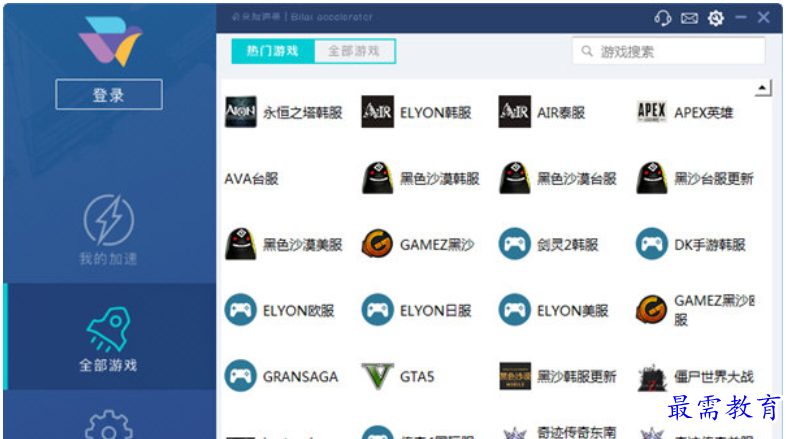
Task: Select GAMEZ黑沙 text label
Action: pyautogui.click(x=437, y=244)
